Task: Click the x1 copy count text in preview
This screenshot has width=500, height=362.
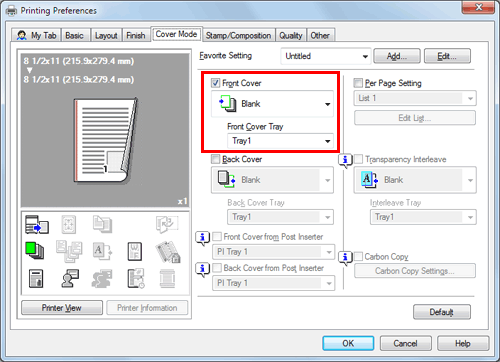Action: coord(182,201)
